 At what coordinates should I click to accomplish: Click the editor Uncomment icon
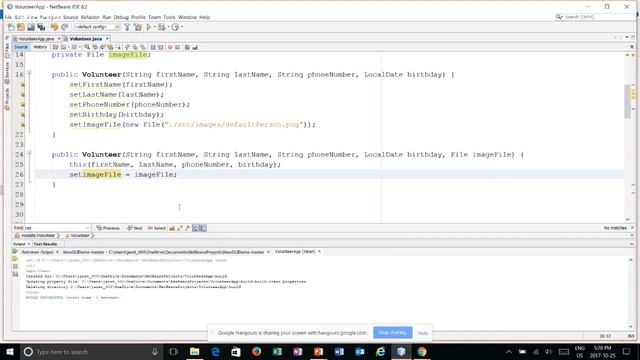(x=195, y=47)
